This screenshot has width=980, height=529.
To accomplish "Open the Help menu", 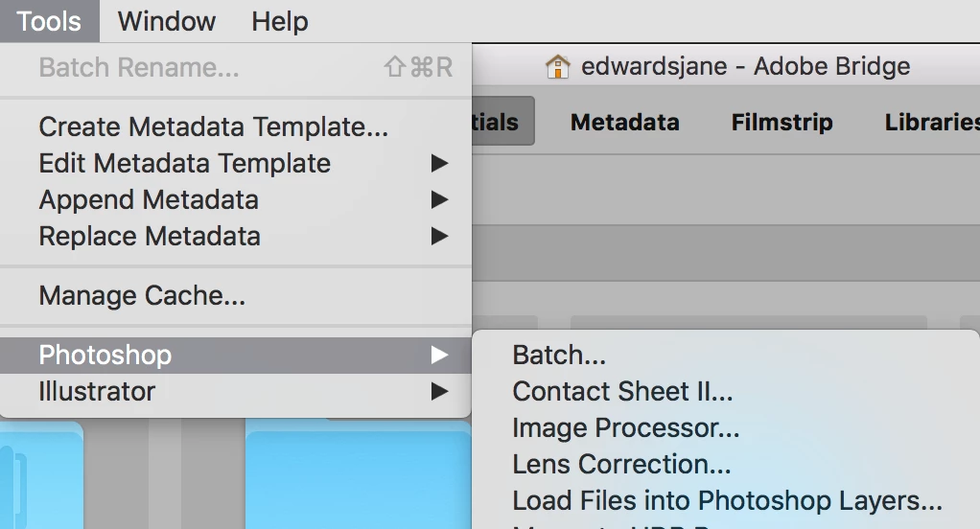I will click(x=279, y=21).
